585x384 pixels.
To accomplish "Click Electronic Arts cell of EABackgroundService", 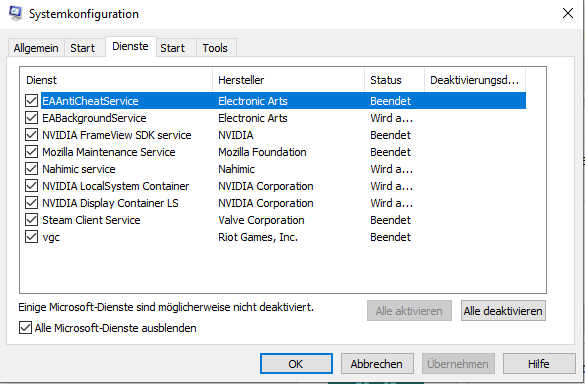I will pyautogui.click(x=253, y=118).
